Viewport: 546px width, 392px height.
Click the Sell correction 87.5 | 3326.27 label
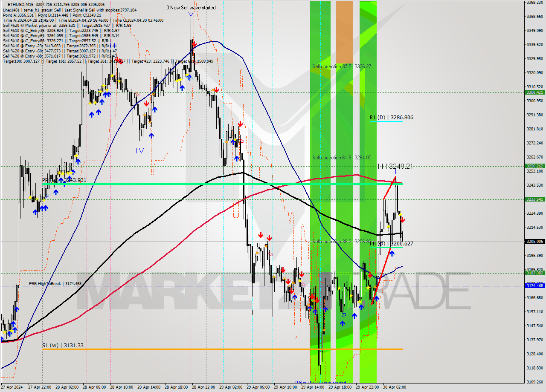tap(341, 66)
